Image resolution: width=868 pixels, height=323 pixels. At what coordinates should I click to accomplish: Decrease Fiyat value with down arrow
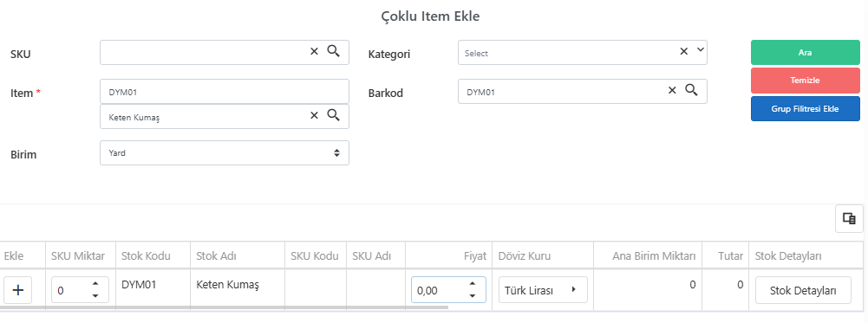(472, 296)
